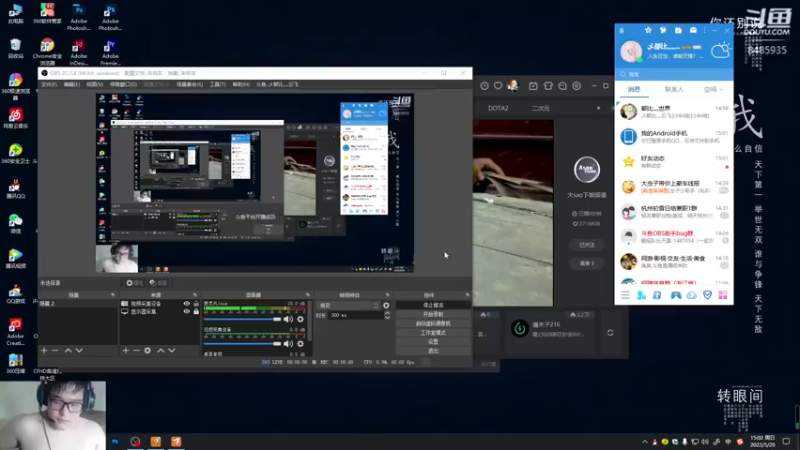Click the 300 ms transition duration field

tap(356, 315)
